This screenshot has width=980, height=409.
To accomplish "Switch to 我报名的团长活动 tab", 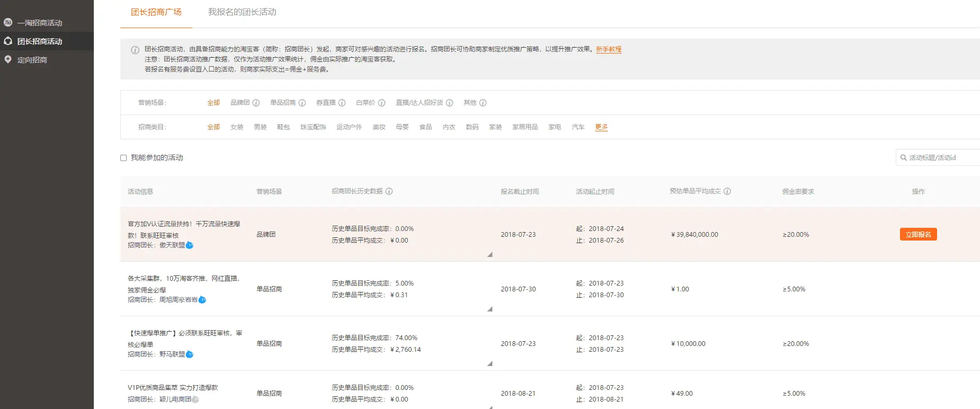I will click(x=242, y=12).
